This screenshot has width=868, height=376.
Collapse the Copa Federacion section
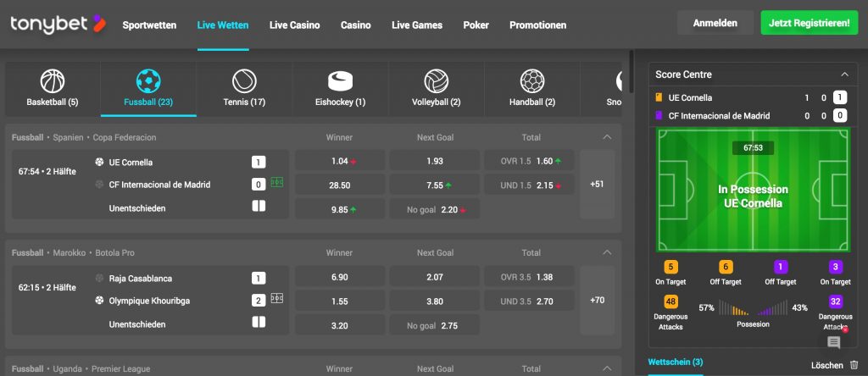[607, 137]
